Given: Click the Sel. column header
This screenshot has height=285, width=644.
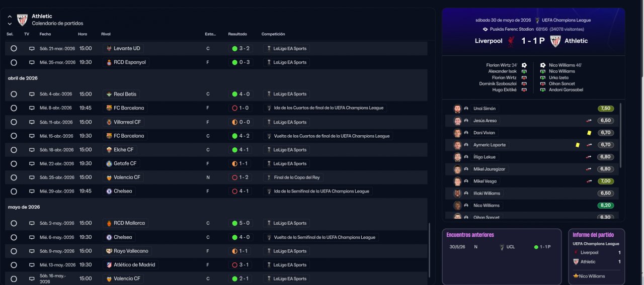Looking at the screenshot, I should point(10,34).
